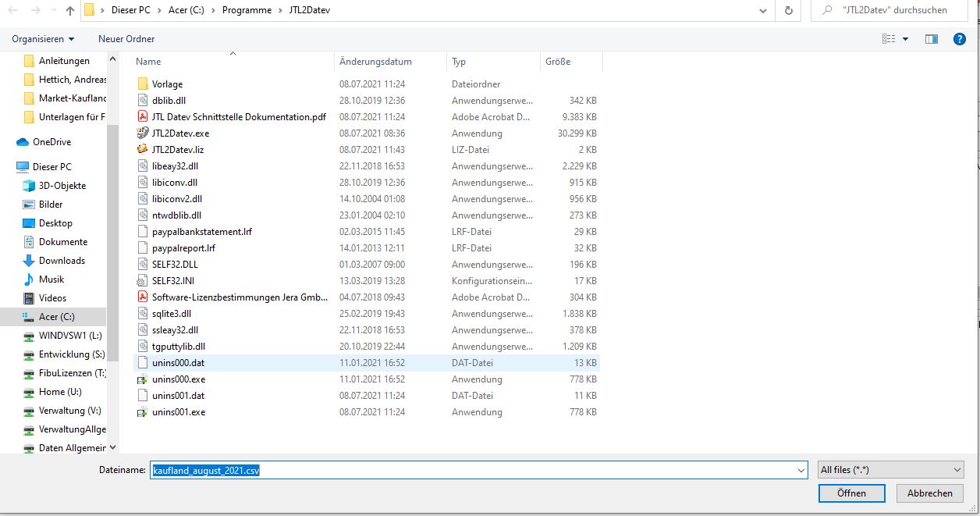Click the JTL2Datev.liz license file icon
Image resolution: width=980 pixels, height=516 pixels.
tap(142, 149)
